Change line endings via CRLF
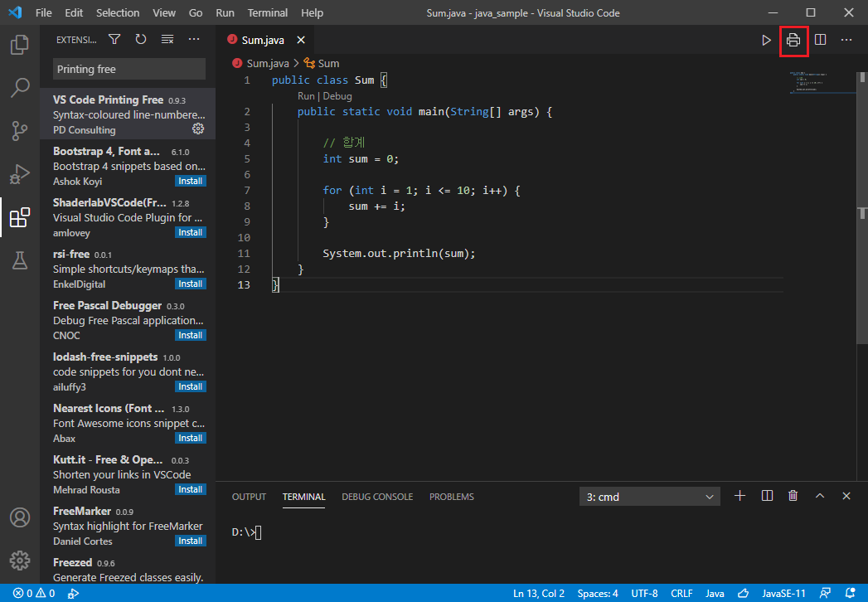 click(x=681, y=593)
